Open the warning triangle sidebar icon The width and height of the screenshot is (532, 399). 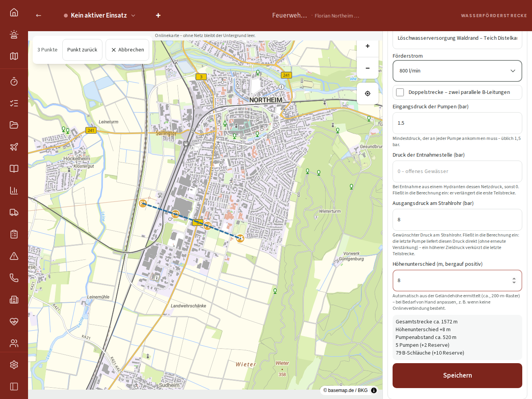[14, 256]
